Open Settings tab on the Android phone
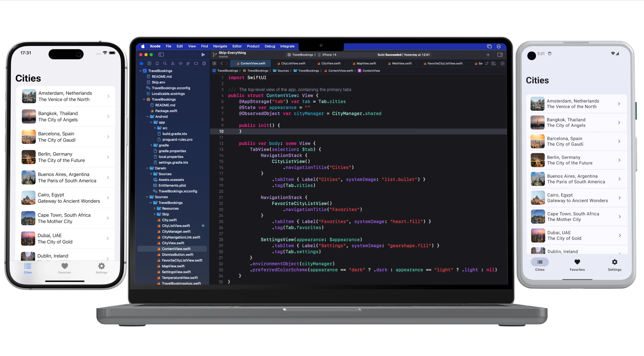This screenshot has width=644, height=356. [x=614, y=265]
